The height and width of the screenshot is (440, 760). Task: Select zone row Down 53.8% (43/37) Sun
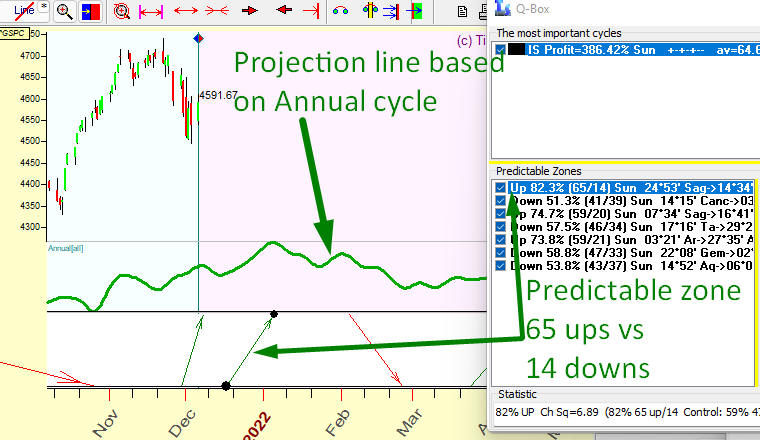click(632, 266)
